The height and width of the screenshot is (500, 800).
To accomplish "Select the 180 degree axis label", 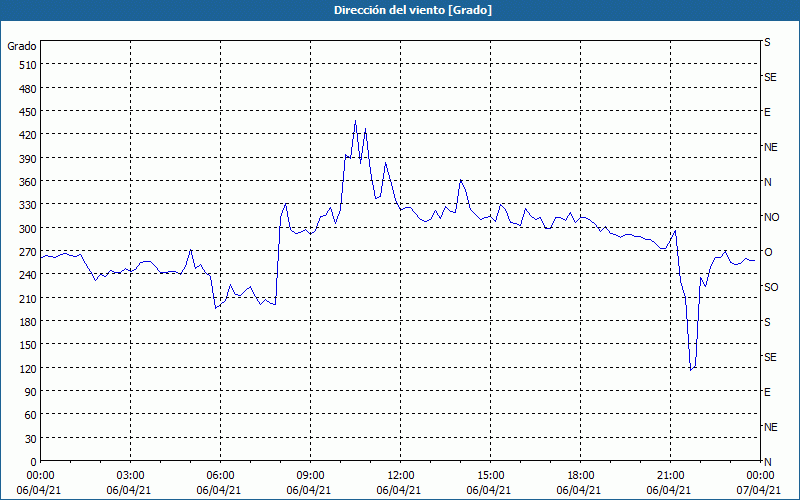I will click(29, 322).
